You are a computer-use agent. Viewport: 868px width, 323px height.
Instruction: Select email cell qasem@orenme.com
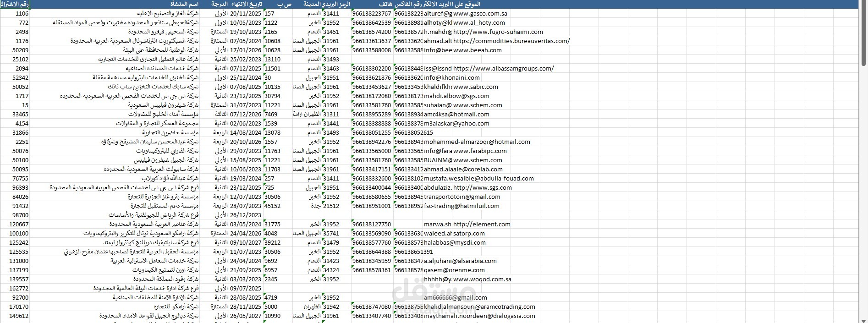454,270
